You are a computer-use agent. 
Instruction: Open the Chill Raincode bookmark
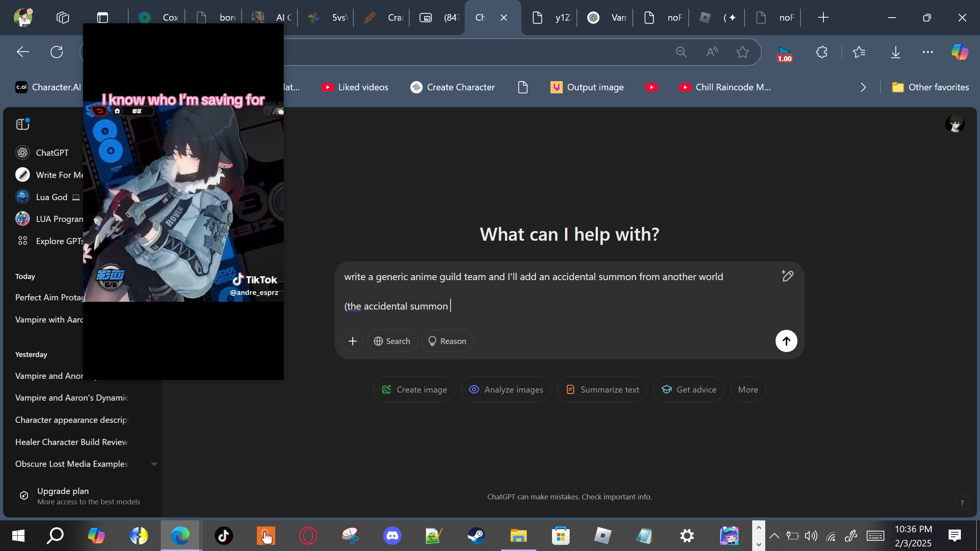725,87
